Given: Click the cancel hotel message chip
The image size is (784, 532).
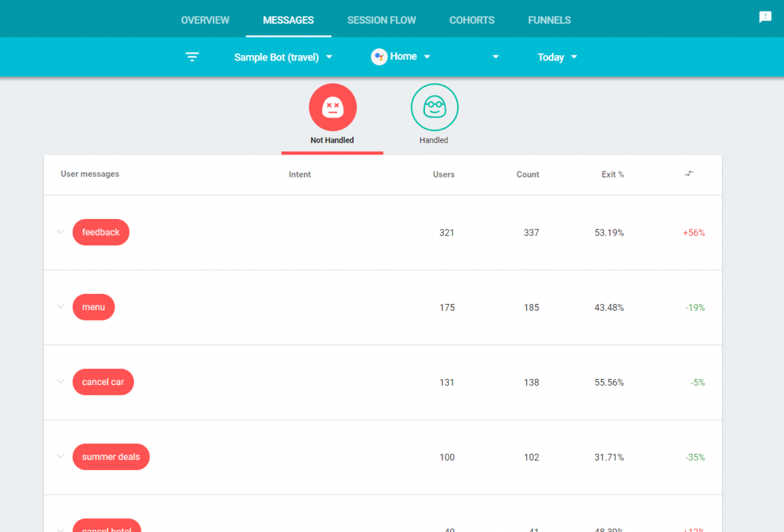Looking at the screenshot, I should (107, 526).
